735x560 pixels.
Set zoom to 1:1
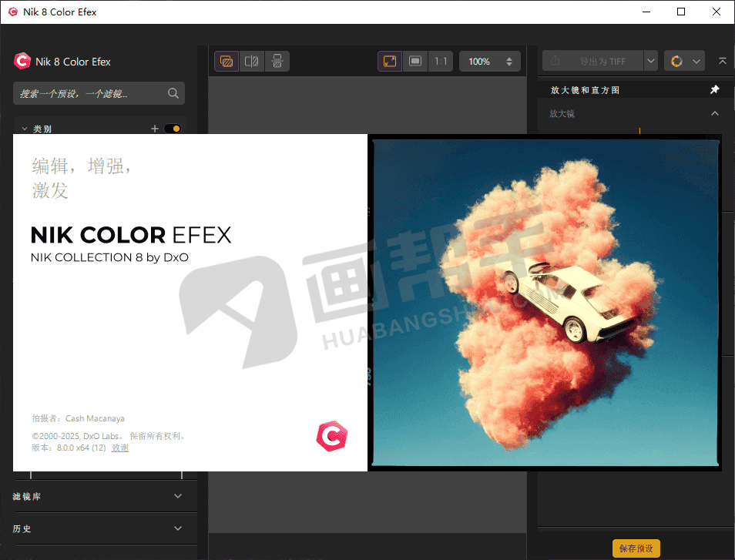point(441,62)
